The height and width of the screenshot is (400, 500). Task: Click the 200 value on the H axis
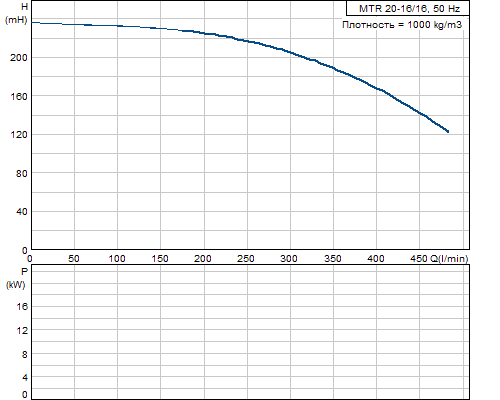(x=18, y=58)
